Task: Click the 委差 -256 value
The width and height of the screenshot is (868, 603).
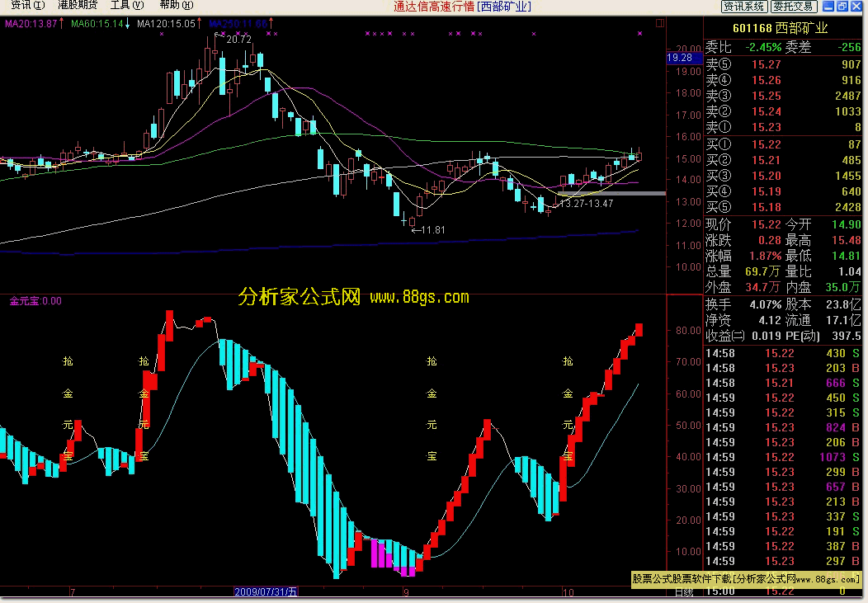Action: click(x=849, y=48)
